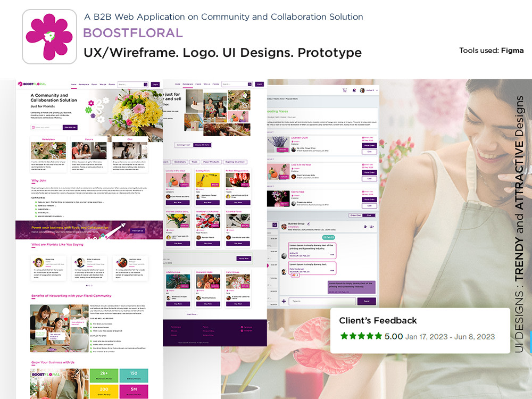
Task: Click the edit pencil next to Business Group
Action: pos(309,224)
